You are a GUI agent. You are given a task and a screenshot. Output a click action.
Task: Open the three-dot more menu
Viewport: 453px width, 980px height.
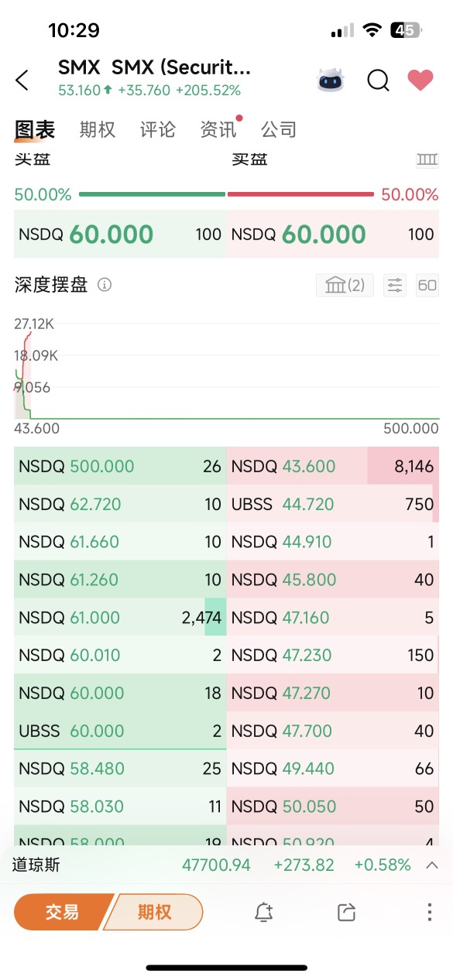(x=429, y=912)
